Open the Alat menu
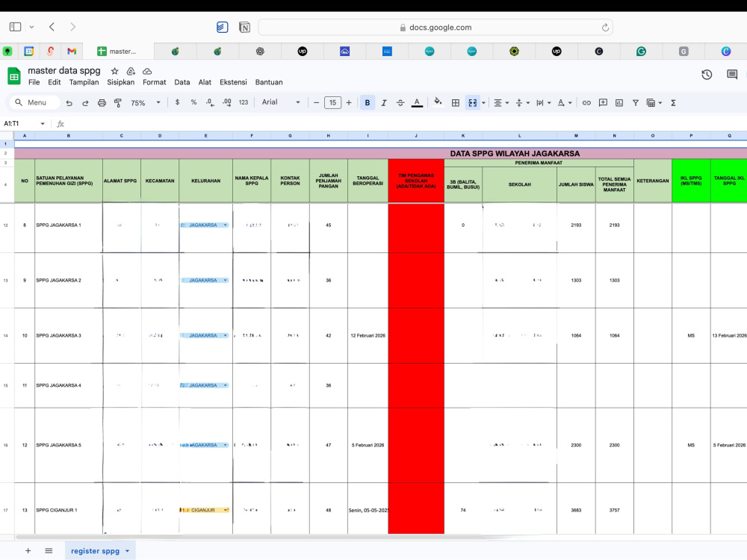The height and width of the screenshot is (560, 747). coord(205,82)
